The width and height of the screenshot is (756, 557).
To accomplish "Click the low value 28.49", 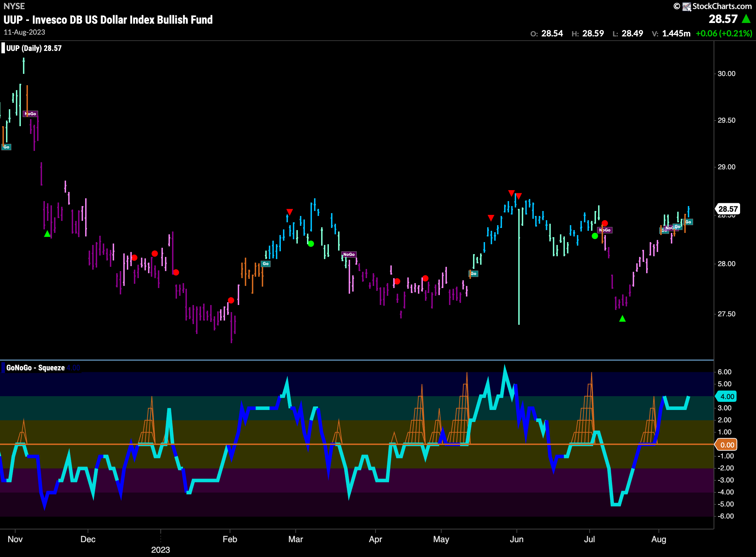I will [x=632, y=34].
